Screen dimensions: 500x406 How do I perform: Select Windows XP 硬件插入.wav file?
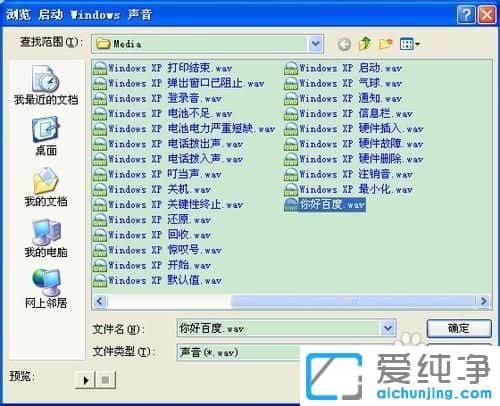coord(354,129)
